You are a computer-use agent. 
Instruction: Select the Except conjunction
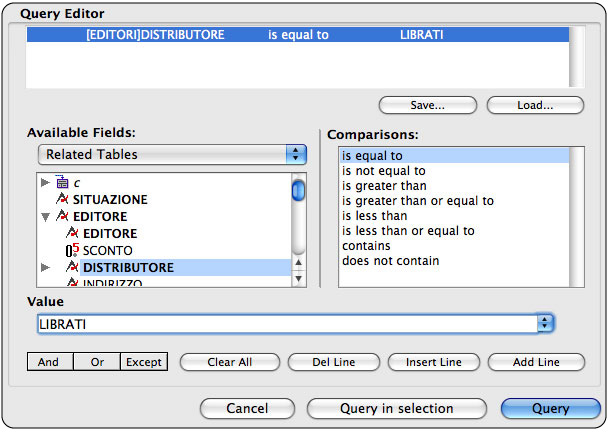(x=144, y=362)
